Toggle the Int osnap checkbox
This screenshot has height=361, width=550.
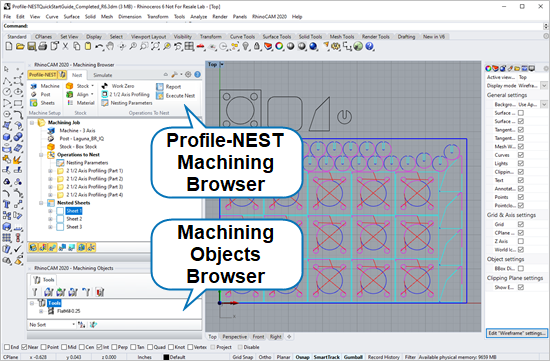click(x=99, y=347)
